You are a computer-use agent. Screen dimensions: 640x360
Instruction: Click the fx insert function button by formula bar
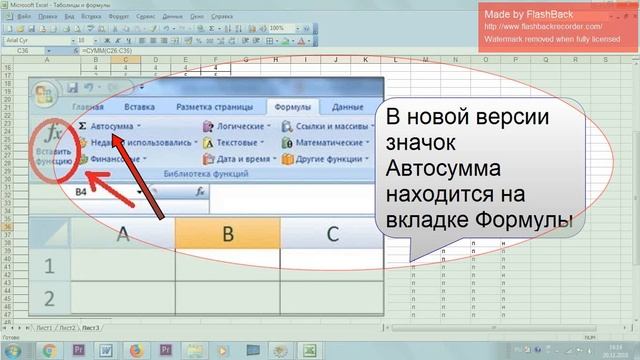(x=76, y=51)
